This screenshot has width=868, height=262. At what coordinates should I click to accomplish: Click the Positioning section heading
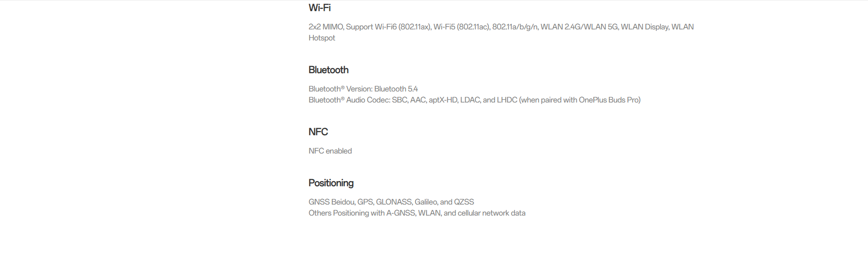click(331, 183)
